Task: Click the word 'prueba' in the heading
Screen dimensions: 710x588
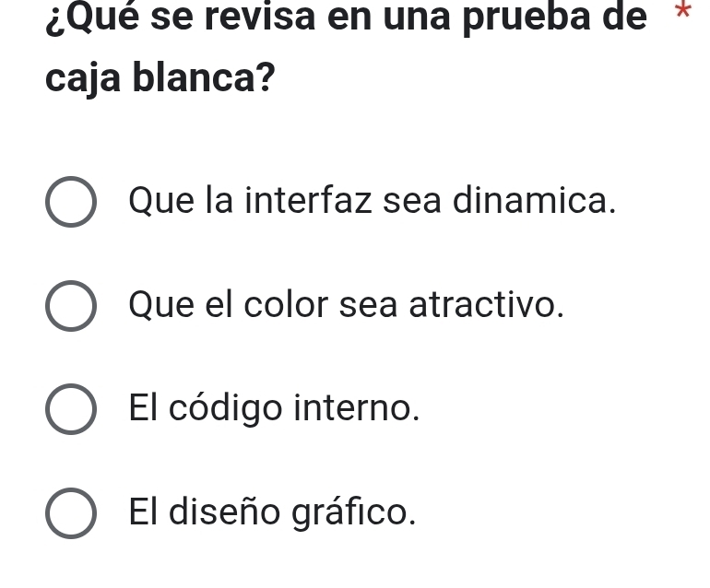Action: tap(527, 19)
